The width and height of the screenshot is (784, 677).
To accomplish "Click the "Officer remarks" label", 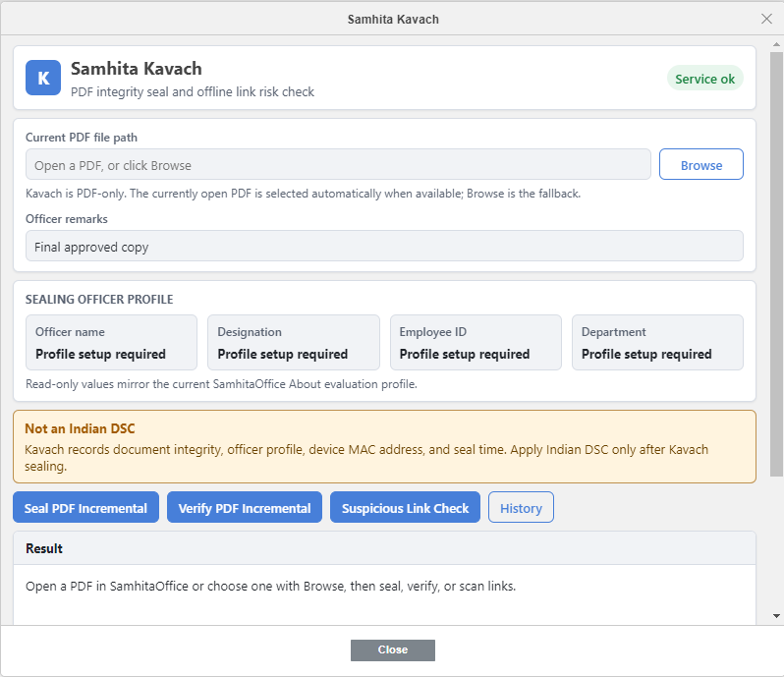I will pyautogui.click(x=67, y=219).
